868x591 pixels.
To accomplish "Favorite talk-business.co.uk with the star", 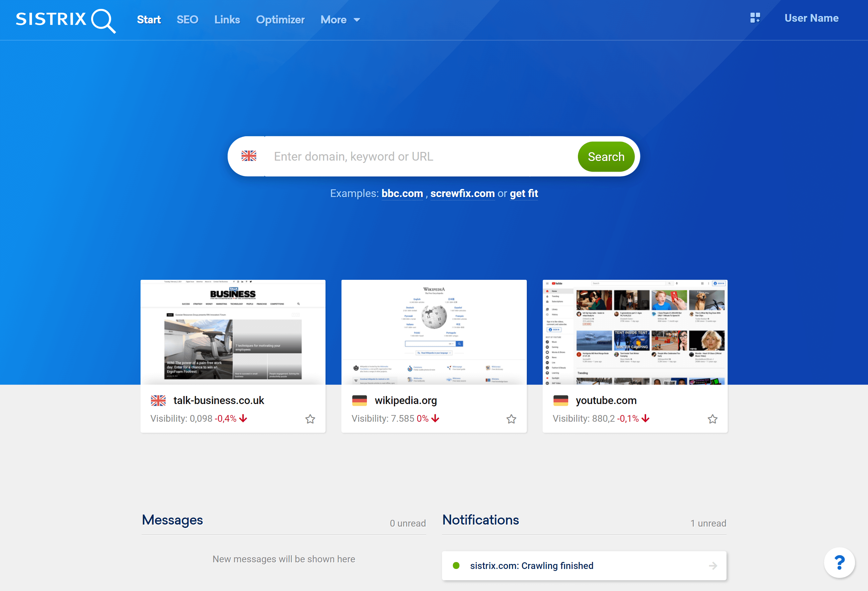I will click(x=310, y=419).
